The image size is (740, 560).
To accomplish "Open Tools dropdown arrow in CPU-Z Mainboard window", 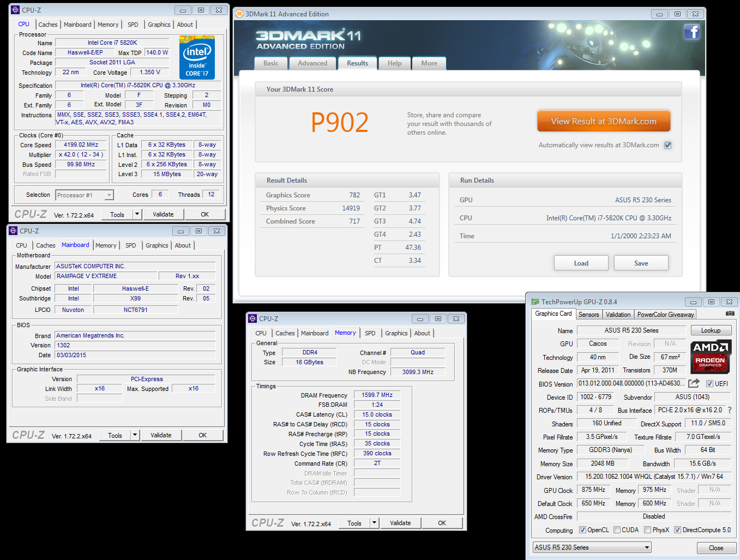I will 135,435.
